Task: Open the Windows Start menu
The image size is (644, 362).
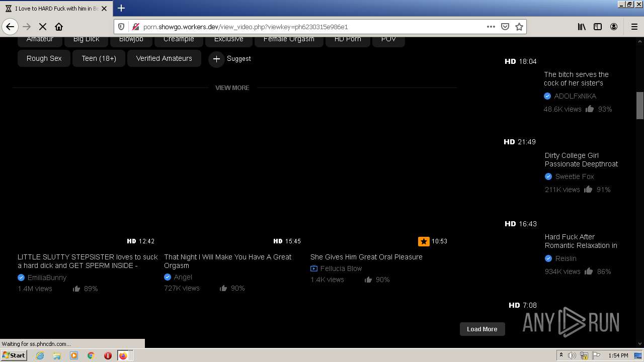Action: click(x=14, y=355)
